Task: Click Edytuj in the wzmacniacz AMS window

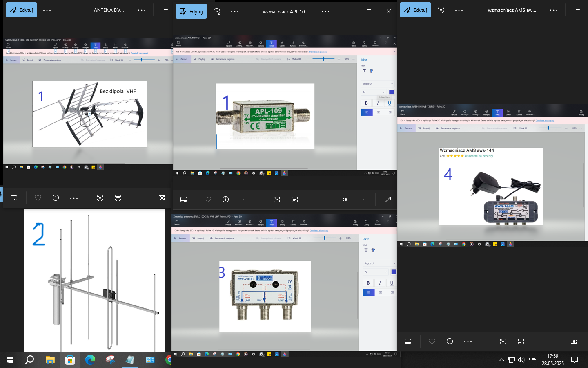Action: pyautogui.click(x=415, y=10)
